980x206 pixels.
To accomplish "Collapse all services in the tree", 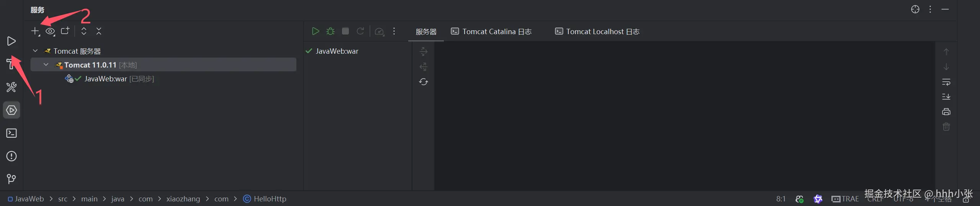I will 99,31.
